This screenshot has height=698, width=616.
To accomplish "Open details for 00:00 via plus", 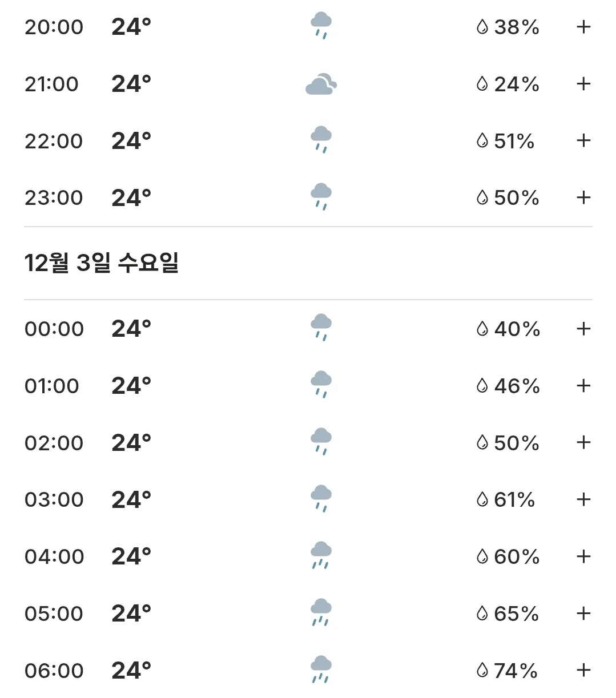I will click(x=583, y=329).
